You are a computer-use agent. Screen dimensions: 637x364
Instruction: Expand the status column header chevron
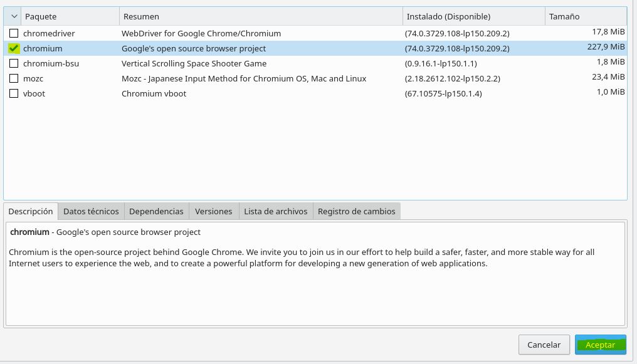(14, 16)
